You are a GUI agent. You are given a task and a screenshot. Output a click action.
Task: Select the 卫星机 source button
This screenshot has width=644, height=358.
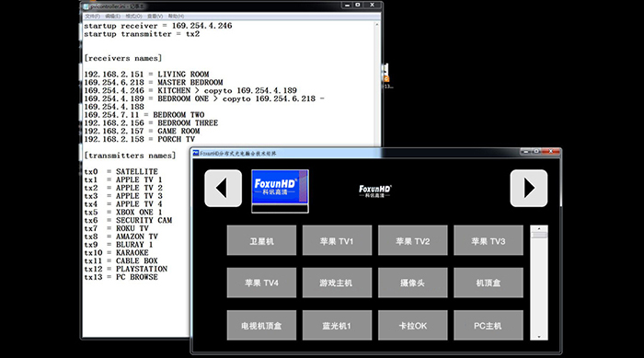click(261, 240)
